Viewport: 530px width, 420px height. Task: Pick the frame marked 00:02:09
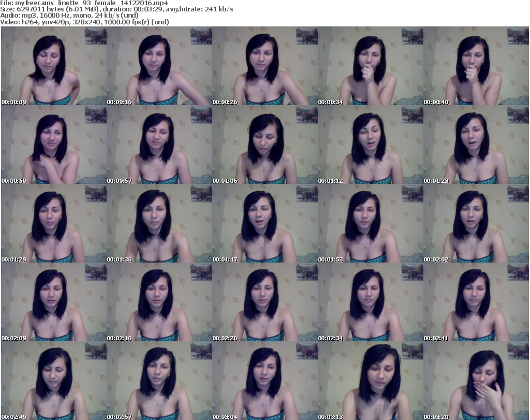[x=54, y=302]
